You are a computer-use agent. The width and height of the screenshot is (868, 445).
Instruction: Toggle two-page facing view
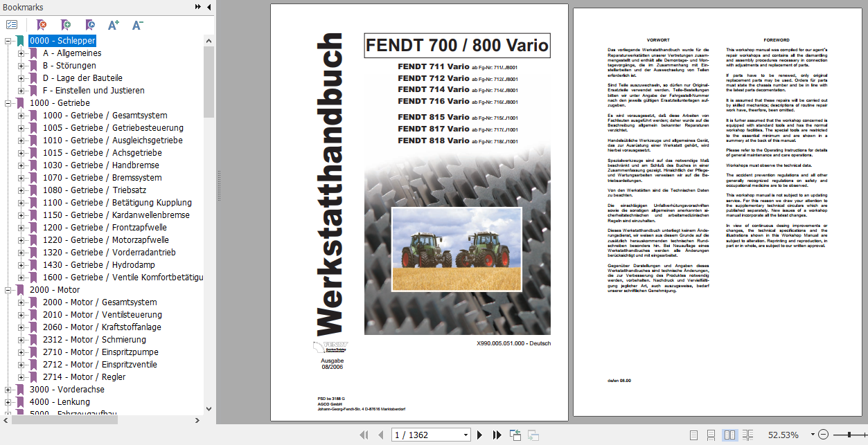[729, 435]
